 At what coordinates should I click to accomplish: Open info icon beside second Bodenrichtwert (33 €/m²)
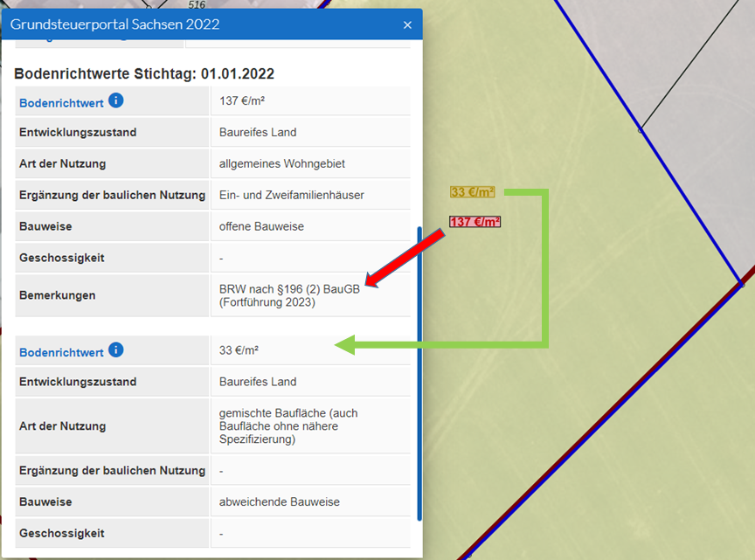(x=116, y=350)
